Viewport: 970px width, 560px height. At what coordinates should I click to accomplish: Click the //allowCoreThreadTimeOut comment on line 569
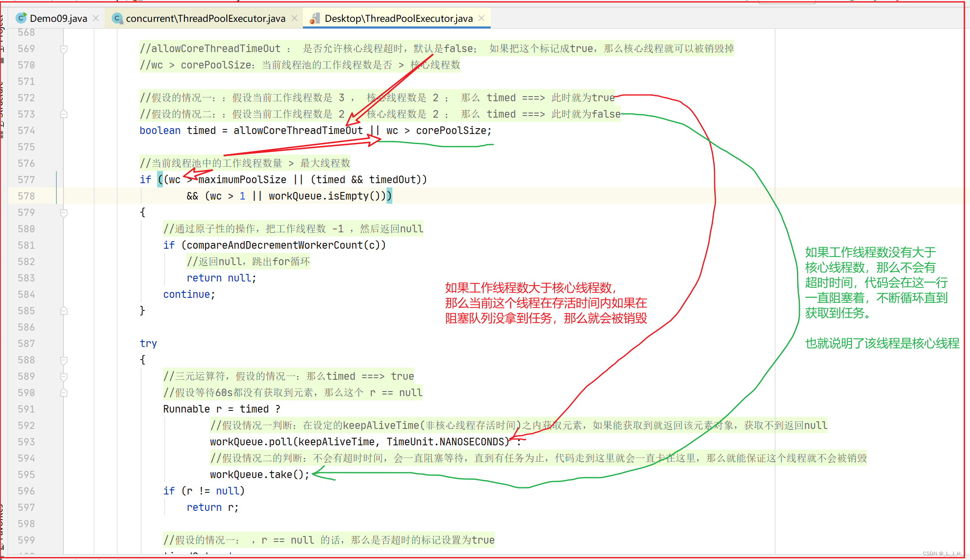click(x=436, y=49)
